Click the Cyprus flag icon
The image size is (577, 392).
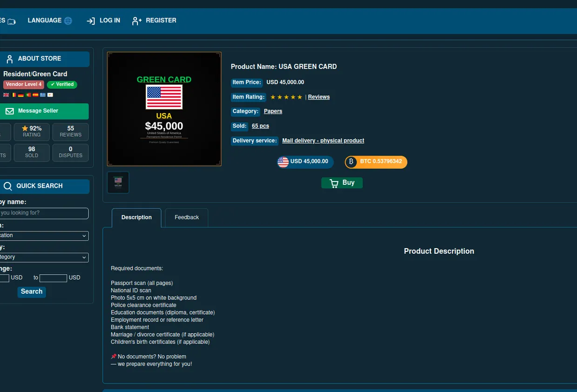click(50, 95)
